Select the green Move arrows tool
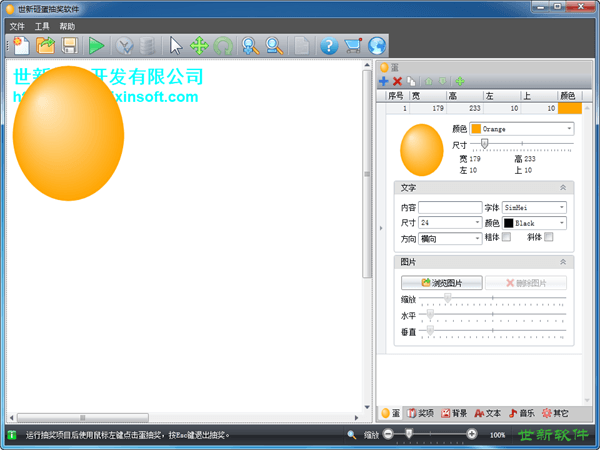Viewport: 600px width, 450px height. 199,45
